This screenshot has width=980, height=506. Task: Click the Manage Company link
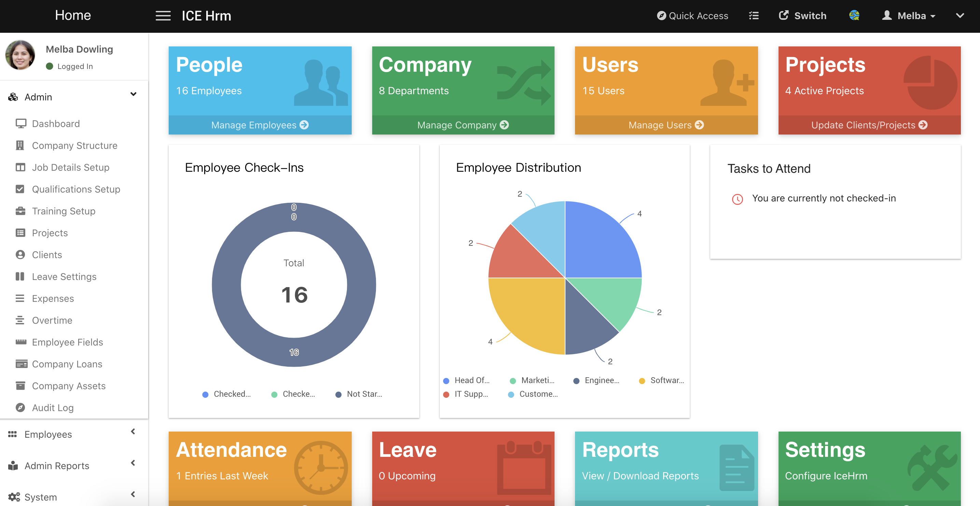462,125
